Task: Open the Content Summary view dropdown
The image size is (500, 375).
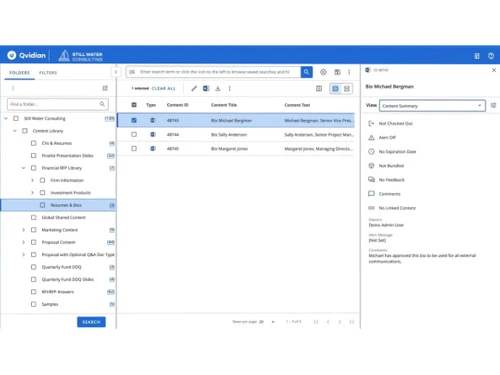Action: pos(432,106)
